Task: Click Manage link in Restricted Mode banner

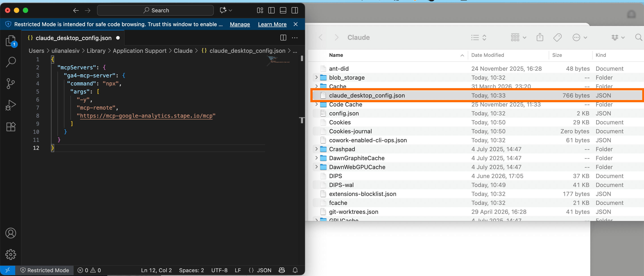Action: point(240,24)
